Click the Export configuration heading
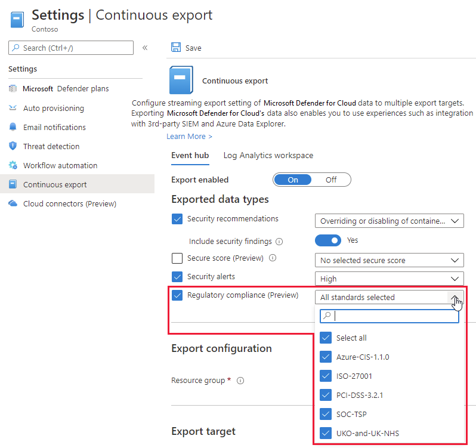This screenshot has width=476, height=448. click(221, 348)
